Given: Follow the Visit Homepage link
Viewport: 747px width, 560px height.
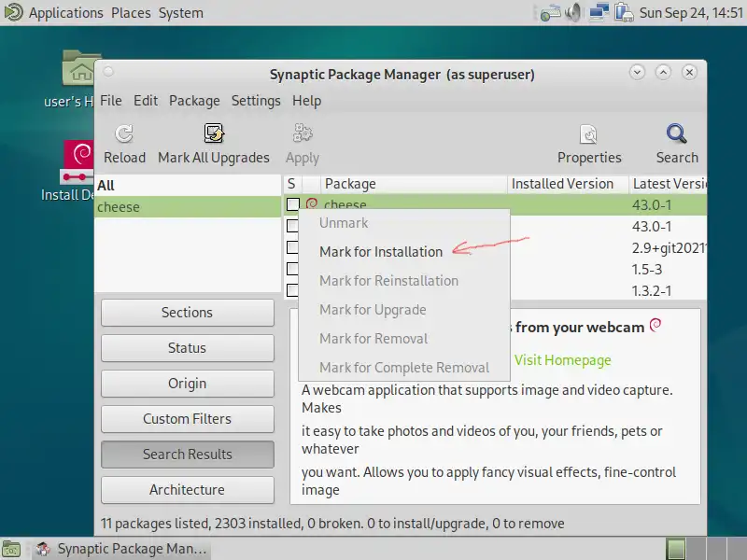Looking at the screenshot, I should [562, 360].
